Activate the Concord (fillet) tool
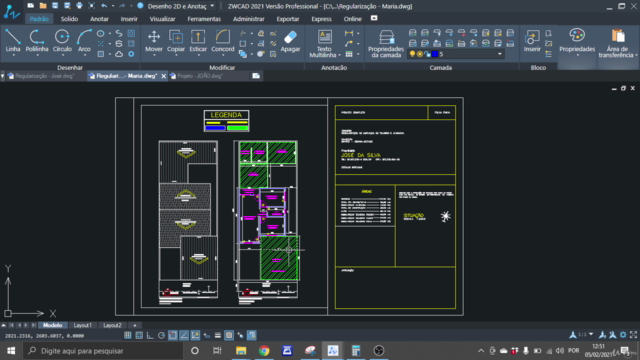This screenshot has height=360, width=640. (x=222, y=40)
